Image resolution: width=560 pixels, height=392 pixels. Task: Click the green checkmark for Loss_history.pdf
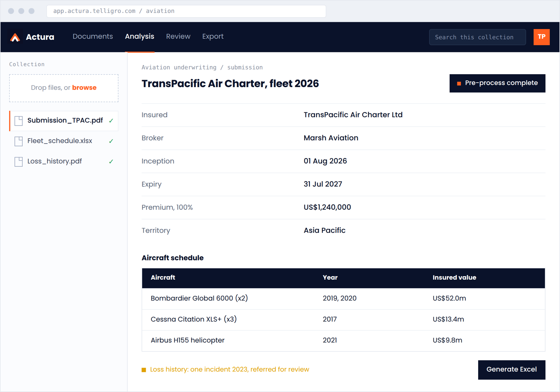coord(111,161)
